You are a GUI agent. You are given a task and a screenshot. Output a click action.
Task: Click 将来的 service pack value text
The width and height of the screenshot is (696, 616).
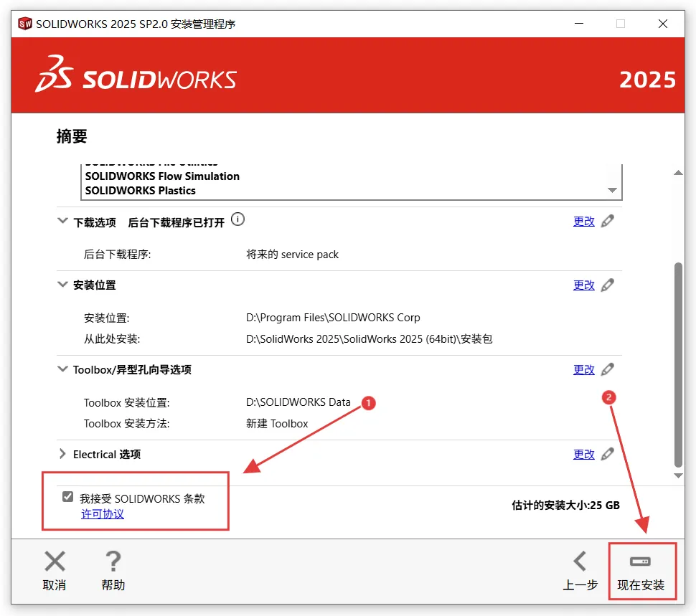click(292, 254)
